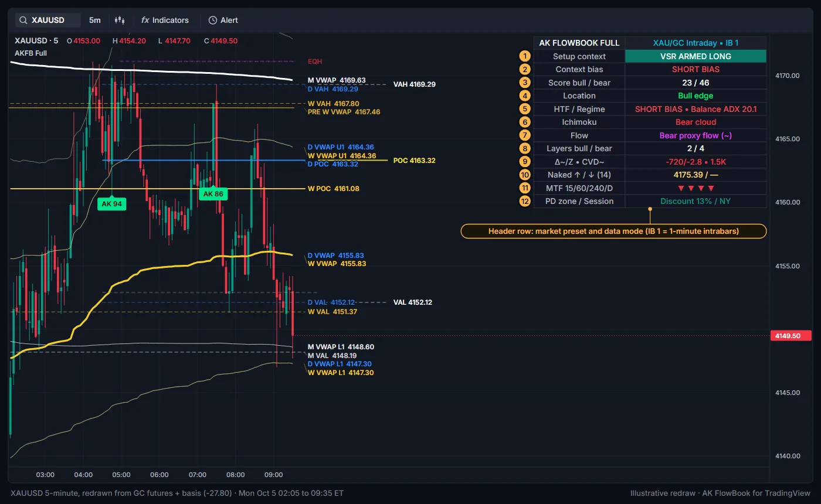
Task: Select the VAH 4169.29 white label
Action: (415, 84)
